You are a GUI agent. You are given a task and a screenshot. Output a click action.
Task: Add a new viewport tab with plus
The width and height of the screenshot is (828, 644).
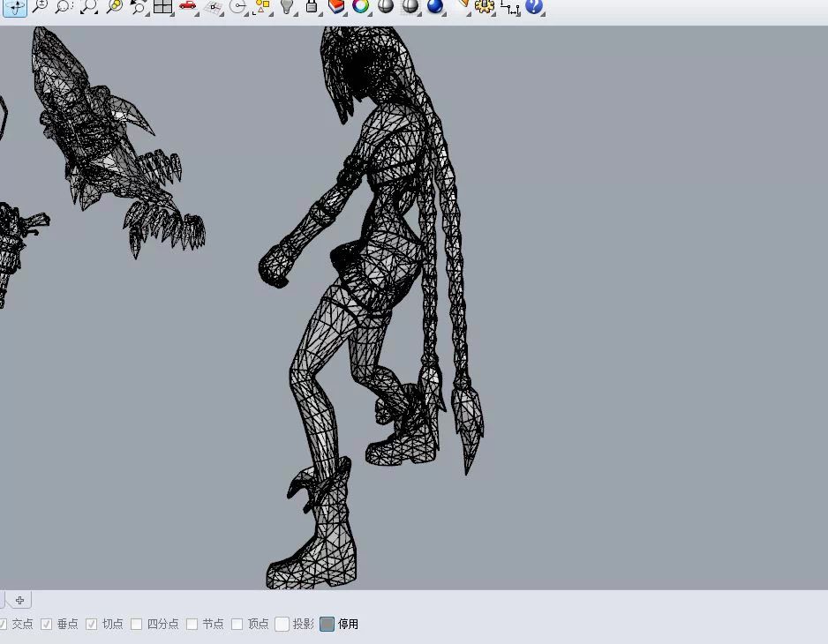[20, 601]
